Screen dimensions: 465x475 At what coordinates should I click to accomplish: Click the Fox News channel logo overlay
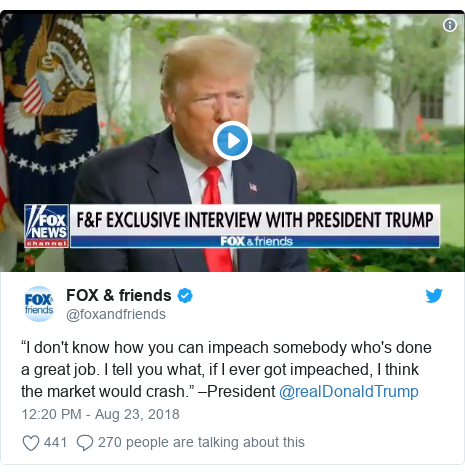[46, 226]
